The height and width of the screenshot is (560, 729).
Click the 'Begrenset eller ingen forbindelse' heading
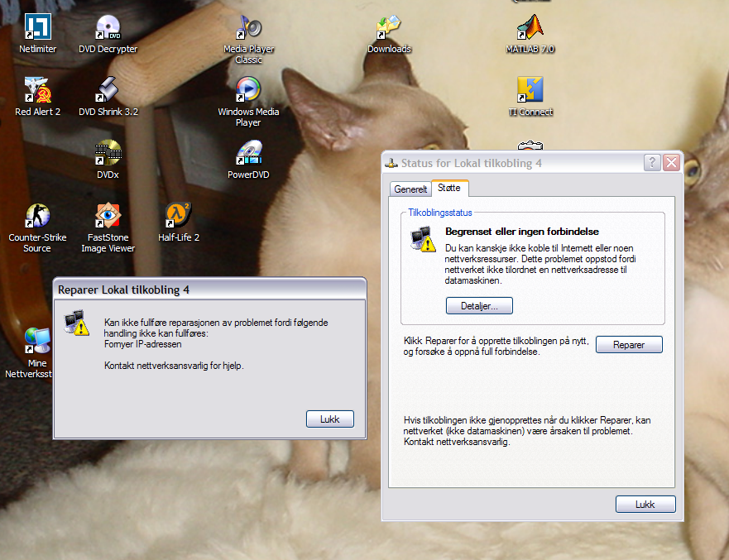[x=522, y=232]
